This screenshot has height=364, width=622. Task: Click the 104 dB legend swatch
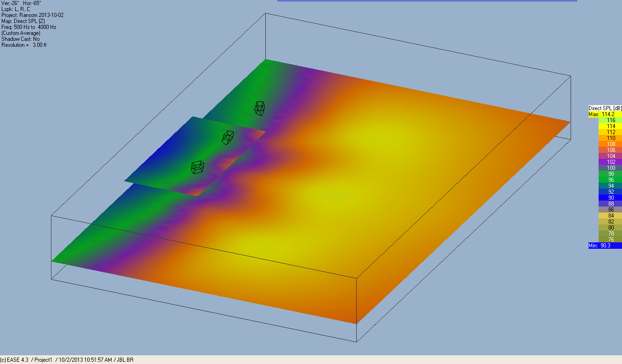click(x=611, y=156)
